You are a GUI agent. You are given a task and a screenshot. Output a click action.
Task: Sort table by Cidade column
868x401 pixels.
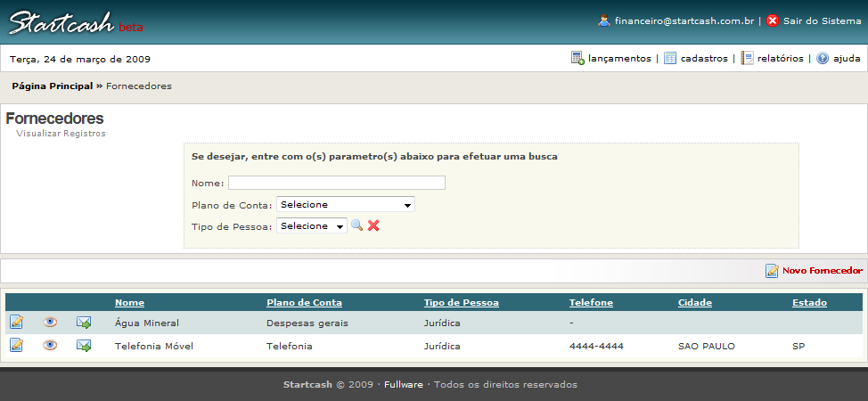695,303
